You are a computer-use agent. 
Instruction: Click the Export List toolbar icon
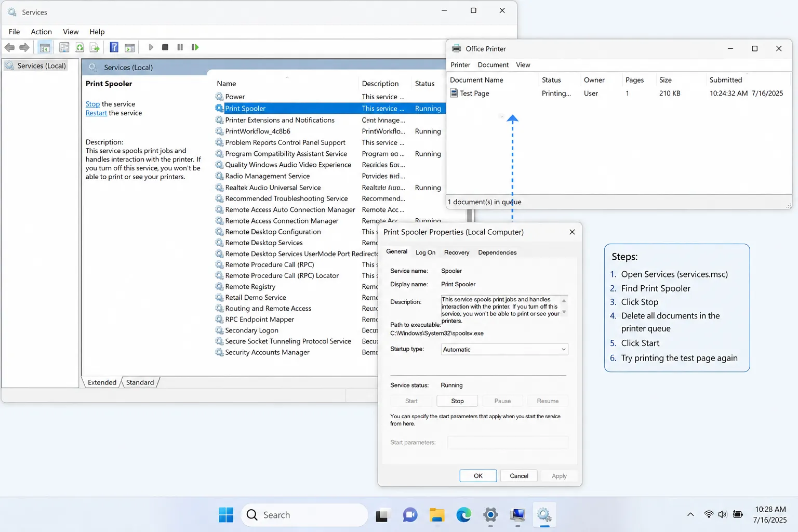pyautogui.click(x=95, y=47)
